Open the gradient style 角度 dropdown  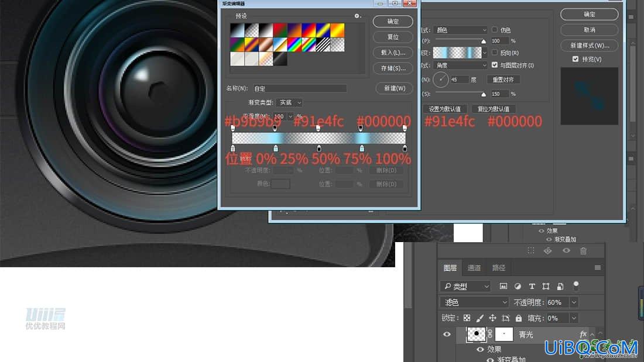click(x=461, y=65)
